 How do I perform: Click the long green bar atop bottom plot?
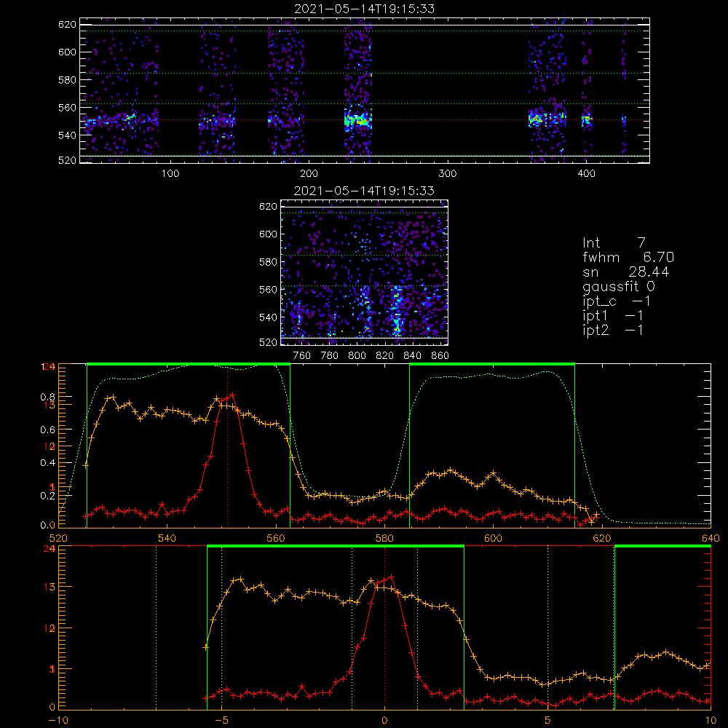tap(335, 546)
